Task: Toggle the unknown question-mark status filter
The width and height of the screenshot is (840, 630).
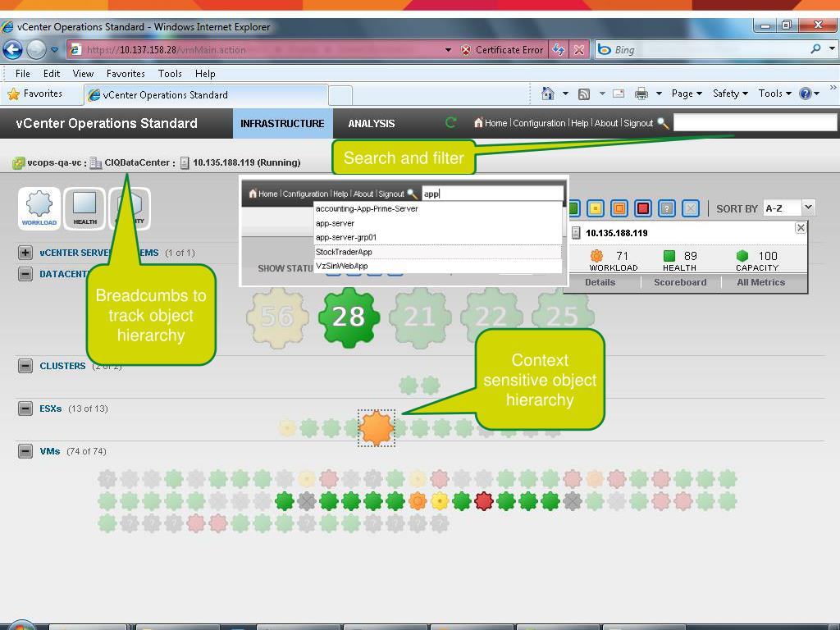Action: pyautogui.click(x=667, y=208)
